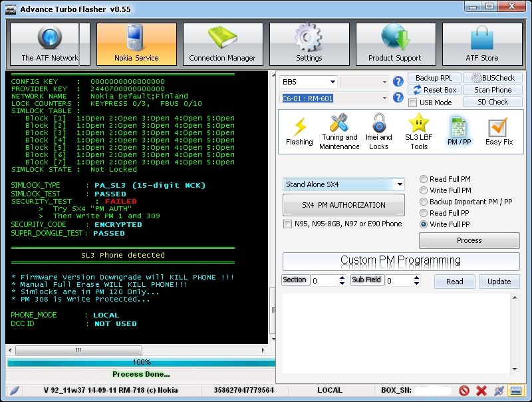Expand the C6-01 : RM-601 model dropdown

click(x=384, y=98)
